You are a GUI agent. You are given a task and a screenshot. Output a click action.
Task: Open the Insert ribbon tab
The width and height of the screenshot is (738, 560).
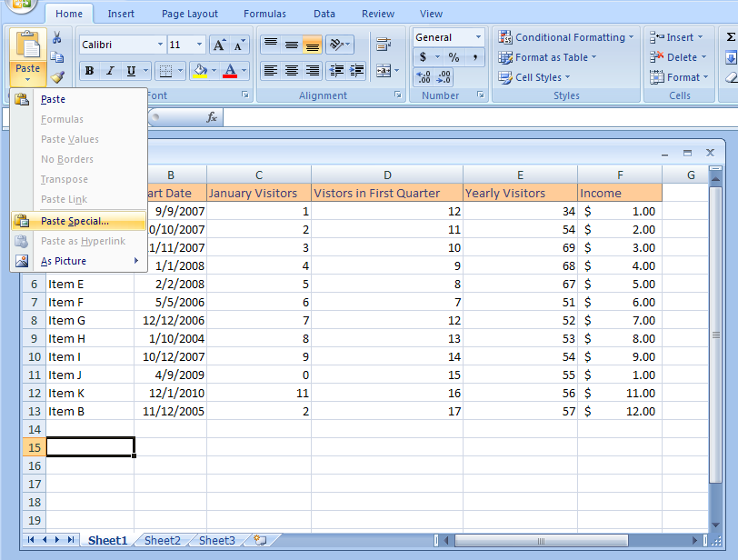(x=121, y=14)
